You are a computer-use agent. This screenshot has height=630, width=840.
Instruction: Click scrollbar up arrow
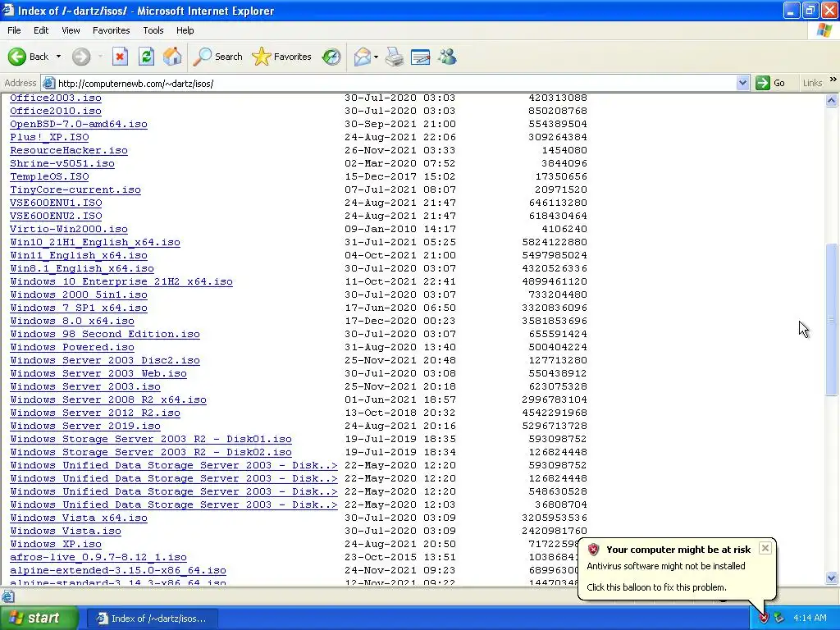832,100
